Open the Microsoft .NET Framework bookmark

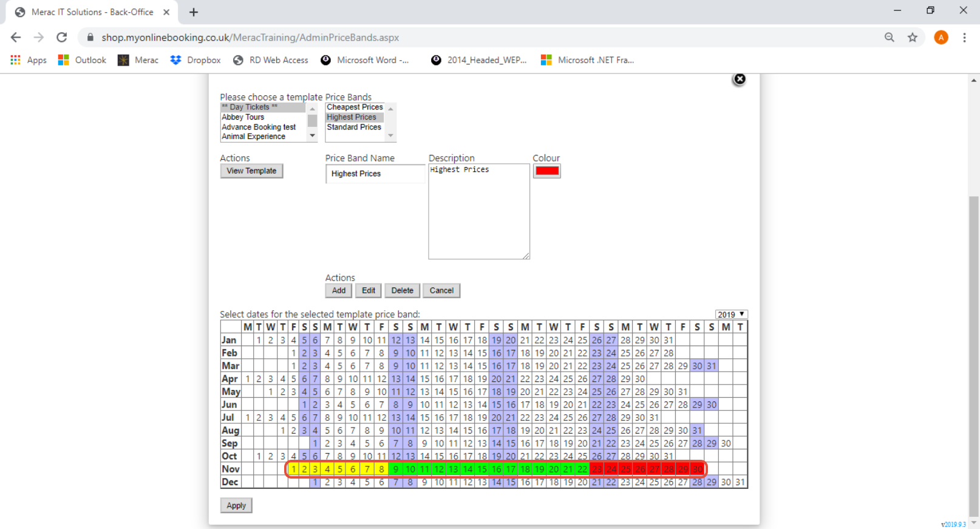pyautogui.click(x=587, y=60)
